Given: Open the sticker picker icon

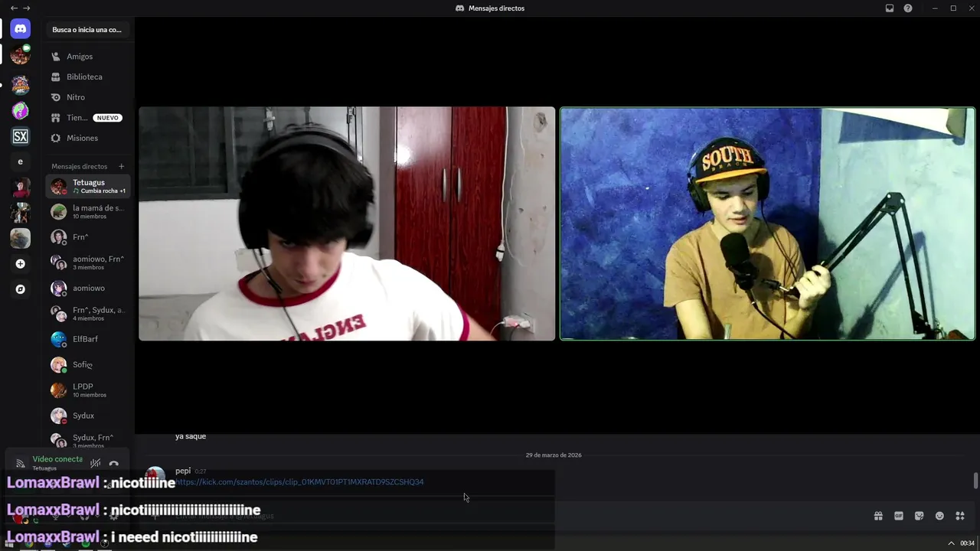Looking at the screenshot, I should (920, 516).
